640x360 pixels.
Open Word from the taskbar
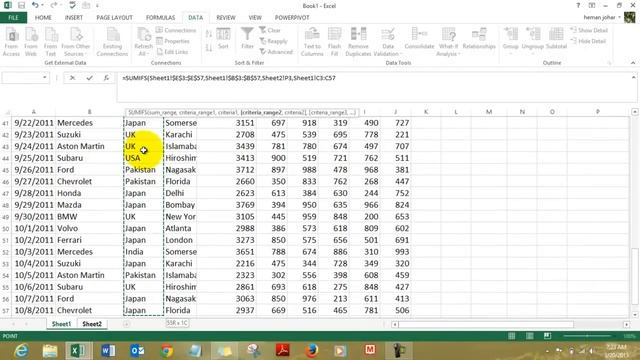point(108,351)
